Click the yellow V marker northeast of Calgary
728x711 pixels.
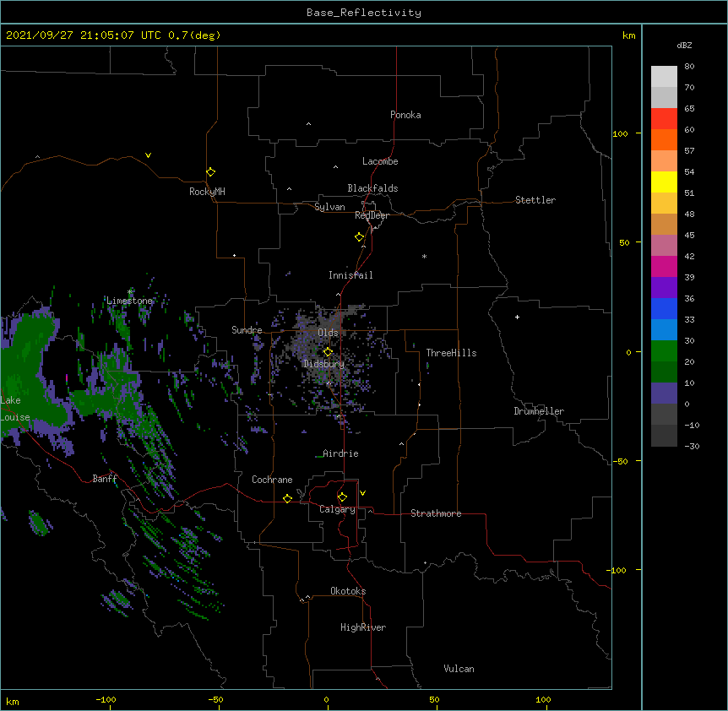tap(362, 493)
